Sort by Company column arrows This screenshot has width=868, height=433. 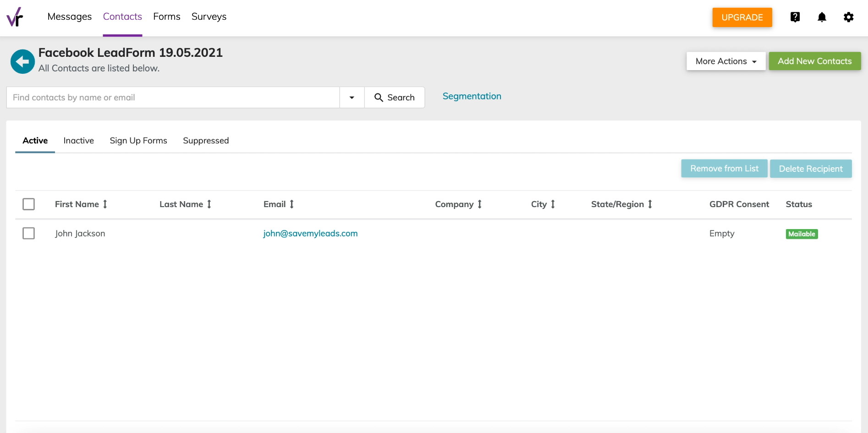pos(479,204)
